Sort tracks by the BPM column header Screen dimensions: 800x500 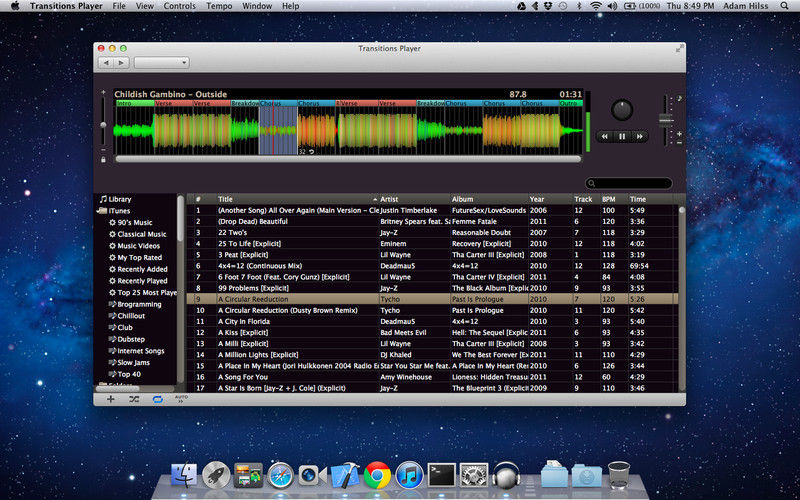coord(614,199)
